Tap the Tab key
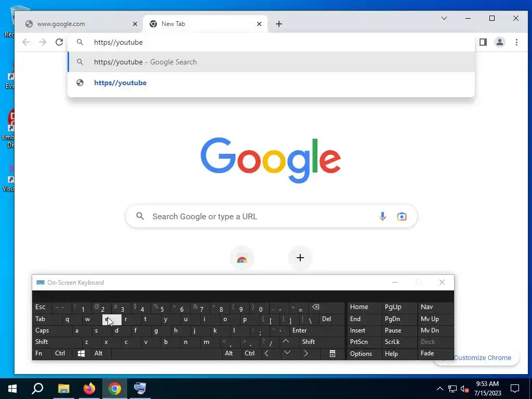 coord(47,319)
